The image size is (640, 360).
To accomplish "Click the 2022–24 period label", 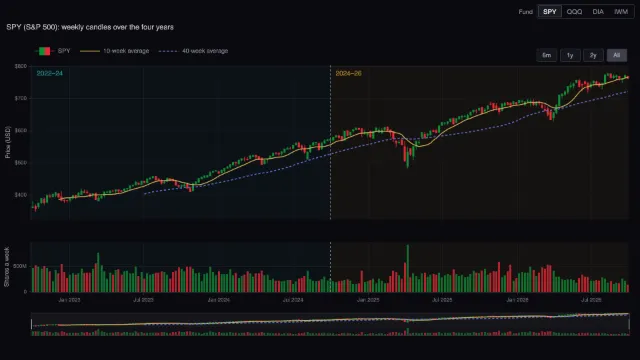I will (x=50, y=73).
